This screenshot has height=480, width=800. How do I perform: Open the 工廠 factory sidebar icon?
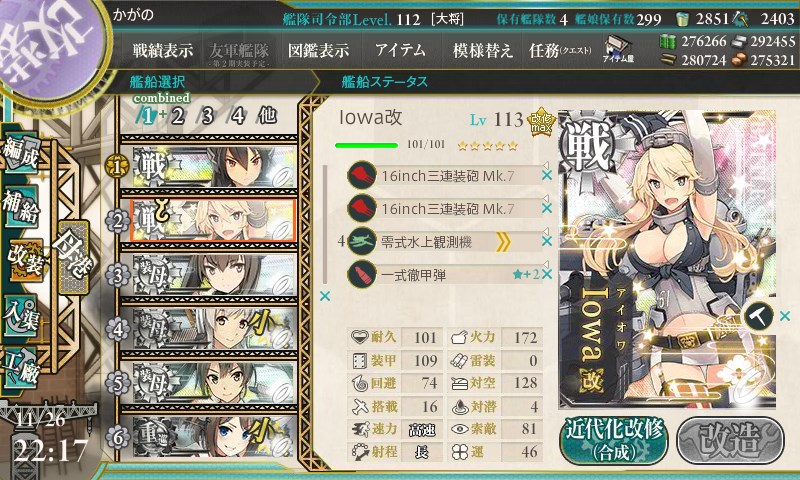coord(21,368)
